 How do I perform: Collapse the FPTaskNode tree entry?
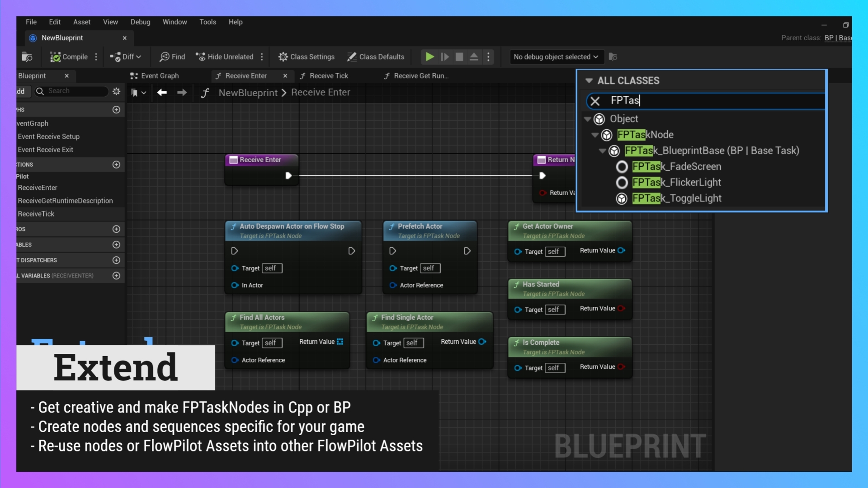click(x=595, y=135)
